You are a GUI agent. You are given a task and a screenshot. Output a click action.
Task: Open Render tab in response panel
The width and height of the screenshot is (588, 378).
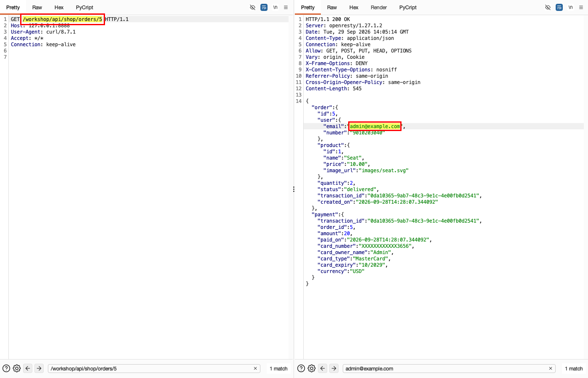click(x=379, y=8)
